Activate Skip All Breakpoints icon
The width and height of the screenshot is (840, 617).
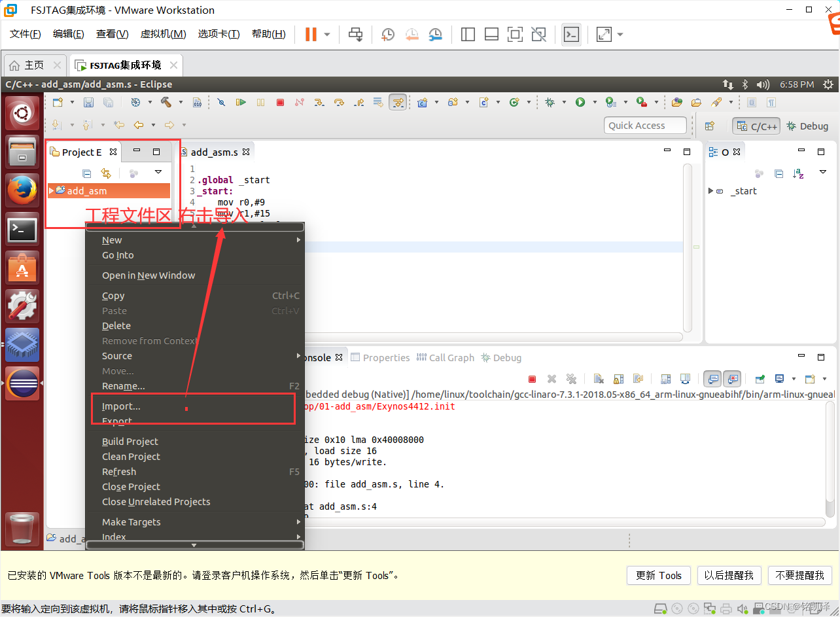pos(221,103)
